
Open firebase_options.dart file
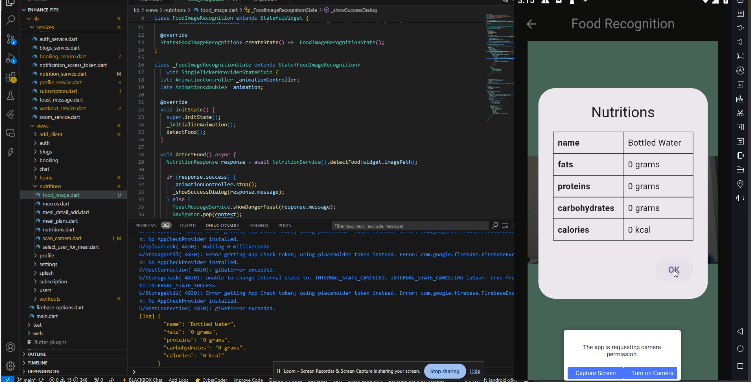coord(60,307)
